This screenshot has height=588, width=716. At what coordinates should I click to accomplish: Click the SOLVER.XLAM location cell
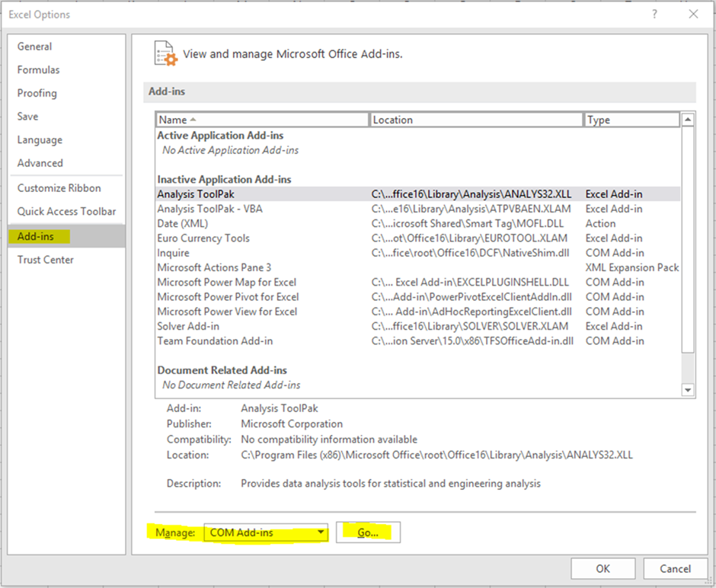470,327
